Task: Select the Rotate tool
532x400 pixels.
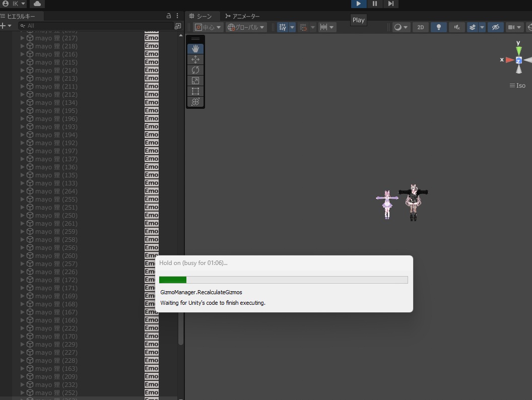Action: [x=195, y=70]
